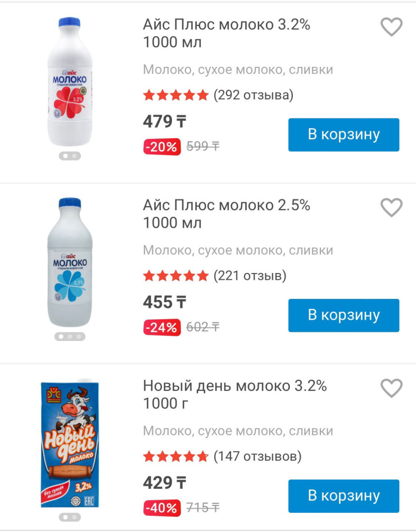This screenshot has width=416, height=532.
Task: Add Айс Плюс 3.2% milk to cart
Action: click(343, 135)
